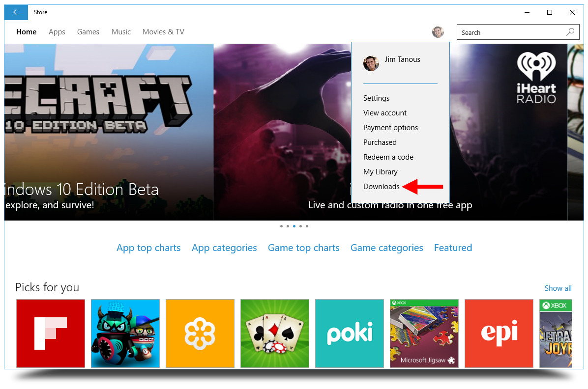Switch to the Apps tab

(57, 32)
